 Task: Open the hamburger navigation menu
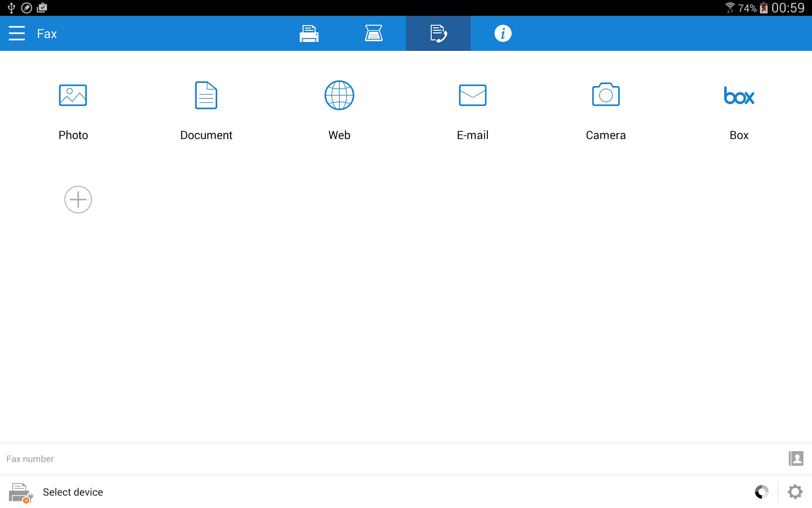tap(17, 33)
